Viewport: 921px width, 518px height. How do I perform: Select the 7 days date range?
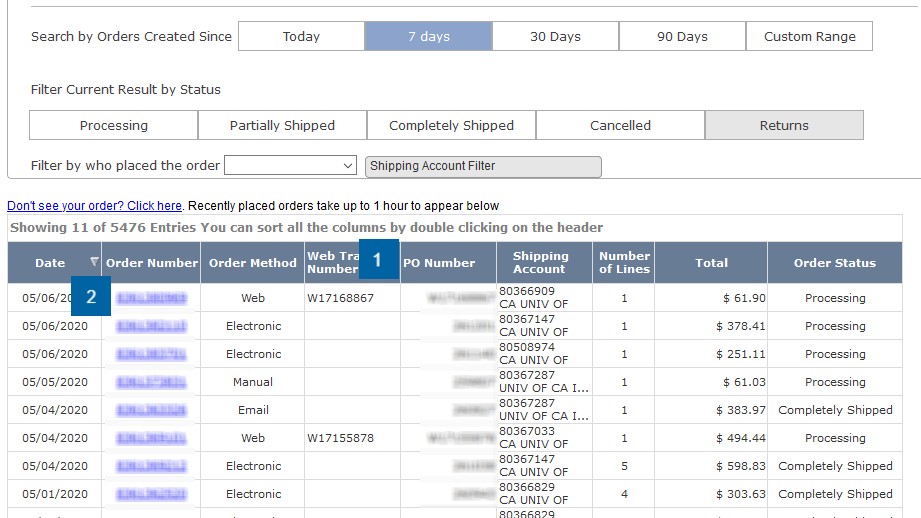point(428,36)
